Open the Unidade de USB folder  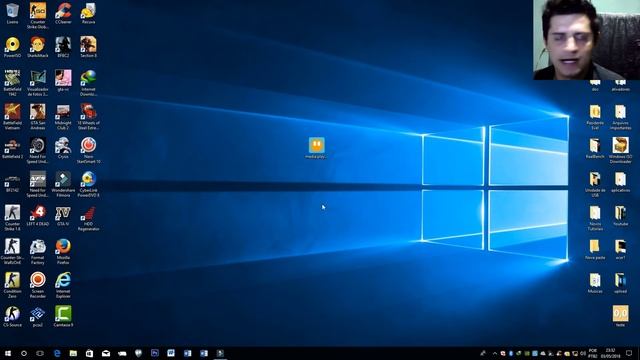pos(595,184)
